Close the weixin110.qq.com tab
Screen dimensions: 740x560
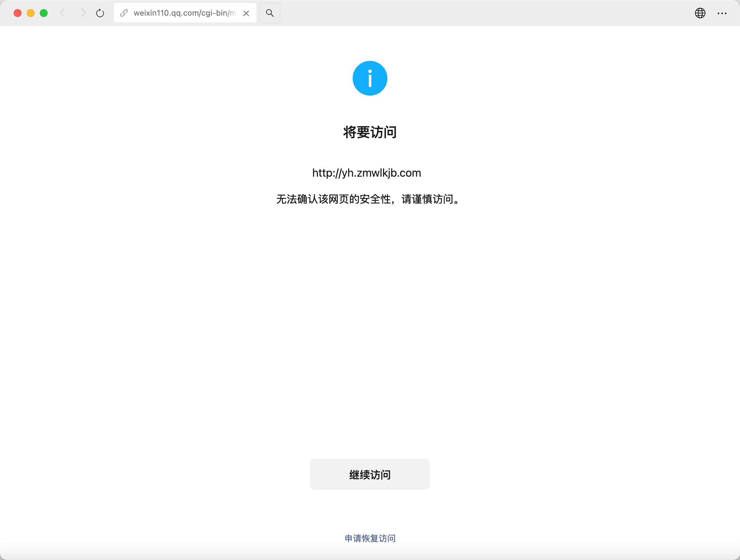[x=246, y=13]
